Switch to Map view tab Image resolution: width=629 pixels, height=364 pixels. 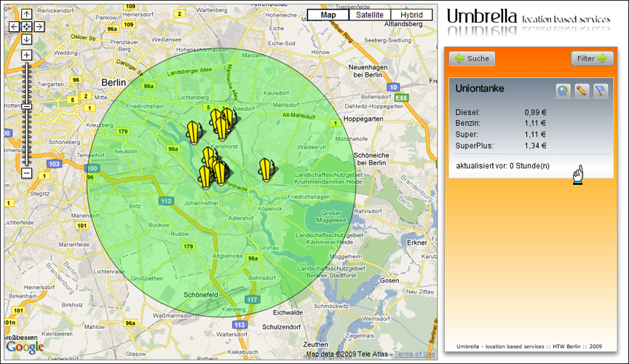click(x=328, y=15)
